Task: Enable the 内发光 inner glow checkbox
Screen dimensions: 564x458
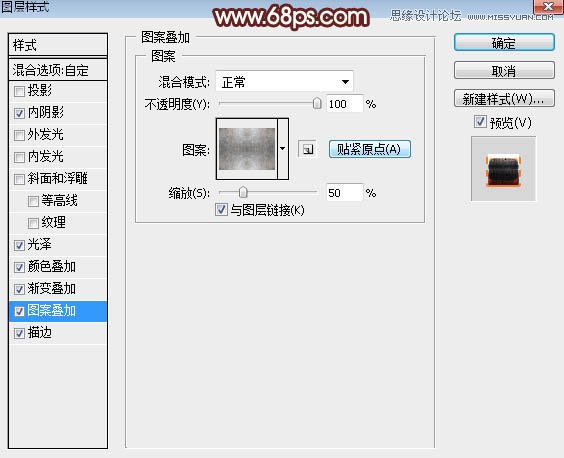Action: [x=19, y=157]
